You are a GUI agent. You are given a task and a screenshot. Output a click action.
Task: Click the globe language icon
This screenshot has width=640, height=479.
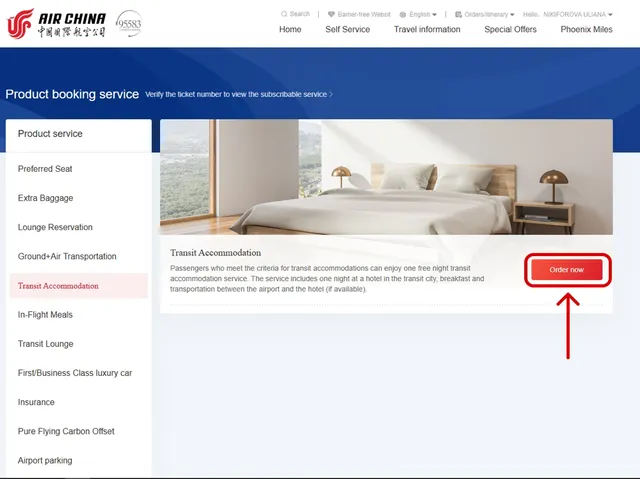point(403,15)
